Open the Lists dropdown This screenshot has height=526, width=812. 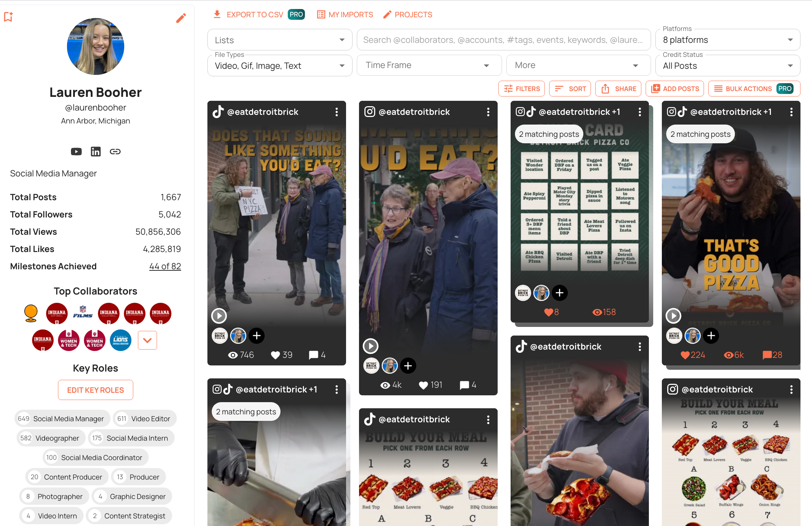[279, 40]
